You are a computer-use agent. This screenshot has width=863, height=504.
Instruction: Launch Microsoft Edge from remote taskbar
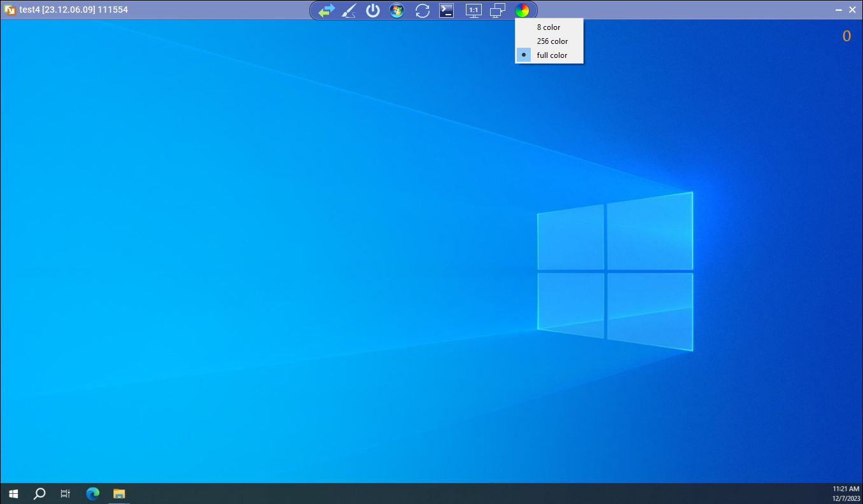coord(93,493)
